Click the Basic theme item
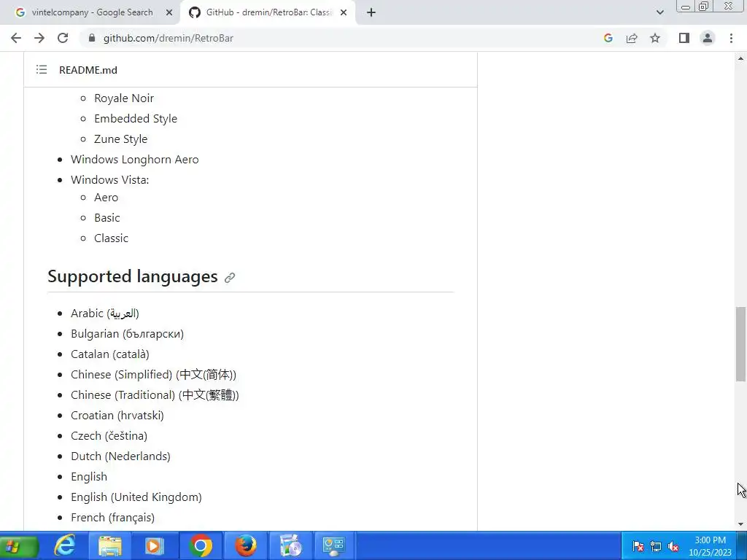 (x=107, y=218)
